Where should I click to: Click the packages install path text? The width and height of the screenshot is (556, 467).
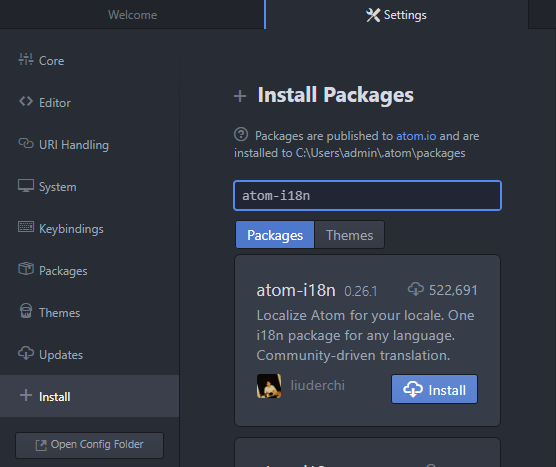380,153
